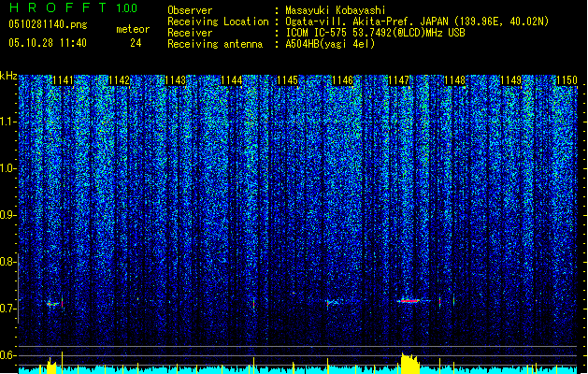Select the file name 0510281140.png
Image resolution: width=588 pixels, height=374 pixels.
pos(48,25)
